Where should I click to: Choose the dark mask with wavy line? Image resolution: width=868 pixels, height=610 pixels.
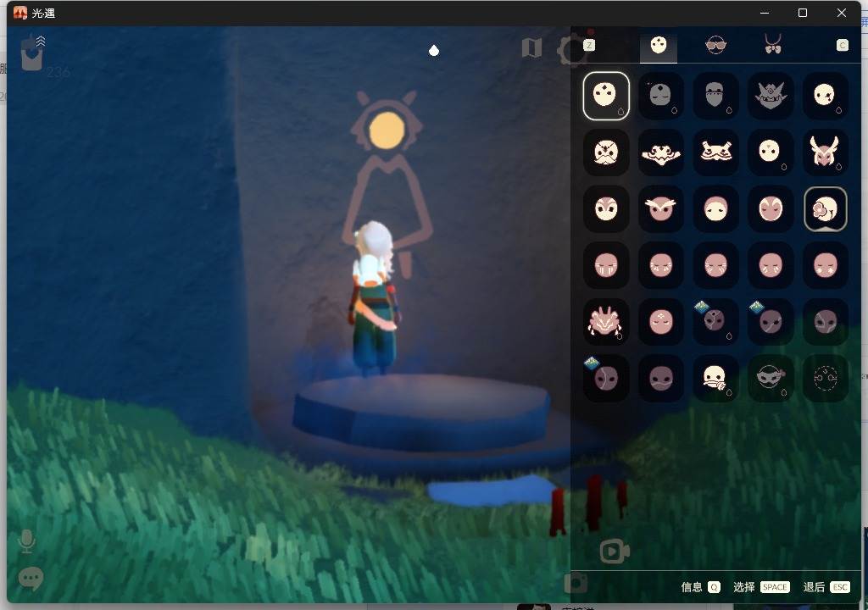(660, 380)
